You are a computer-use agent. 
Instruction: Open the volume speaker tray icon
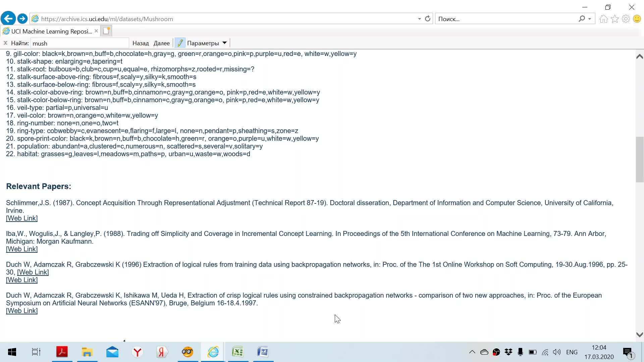click(557, 352)
